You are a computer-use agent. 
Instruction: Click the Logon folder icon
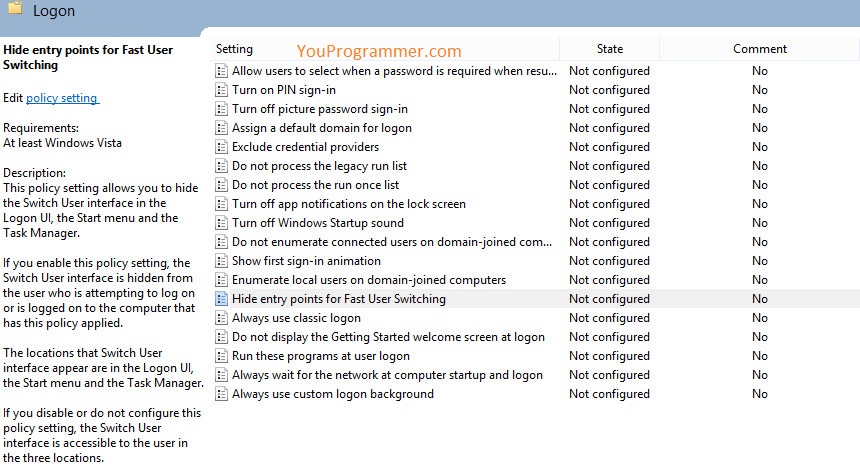click(x=15, y=7)
